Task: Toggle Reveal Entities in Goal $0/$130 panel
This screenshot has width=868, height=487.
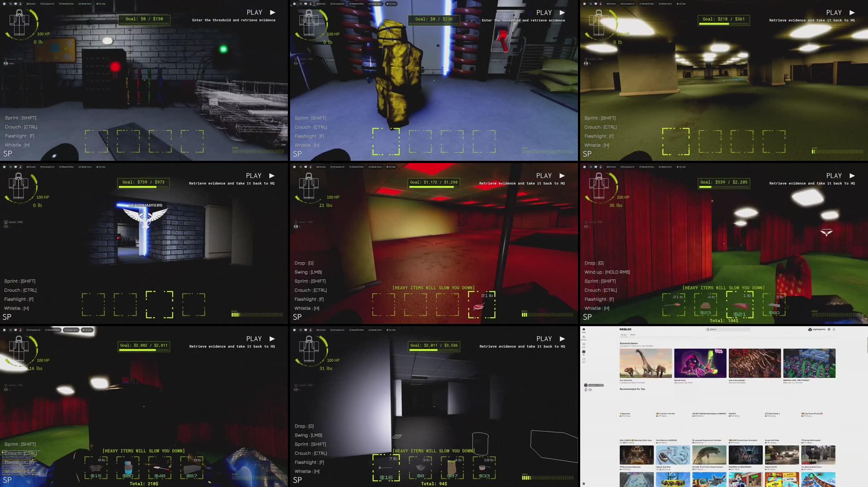Action: 67,4
